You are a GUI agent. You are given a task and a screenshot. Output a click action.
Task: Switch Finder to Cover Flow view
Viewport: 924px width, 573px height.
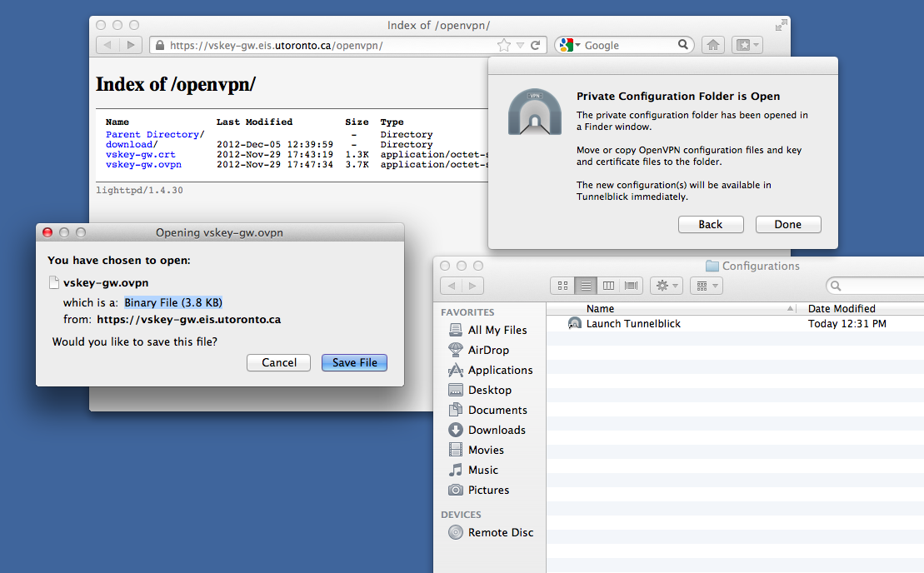[631, 286]
